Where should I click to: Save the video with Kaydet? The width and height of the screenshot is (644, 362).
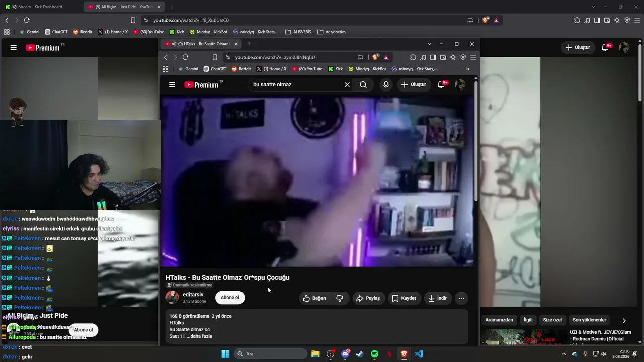point(404,298)
